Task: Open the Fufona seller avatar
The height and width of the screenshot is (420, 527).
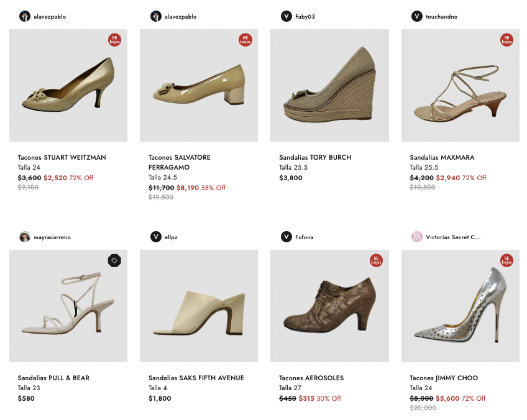Action: pos(286,237)
